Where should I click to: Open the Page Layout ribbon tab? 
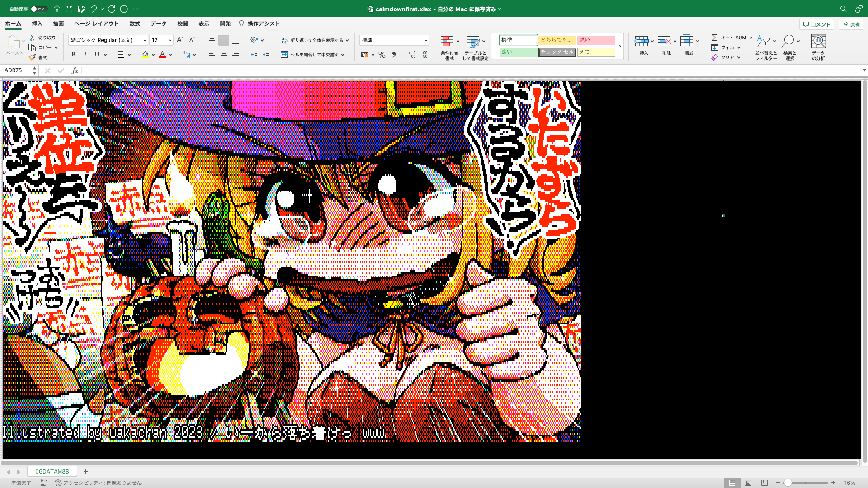pos(96,24)
